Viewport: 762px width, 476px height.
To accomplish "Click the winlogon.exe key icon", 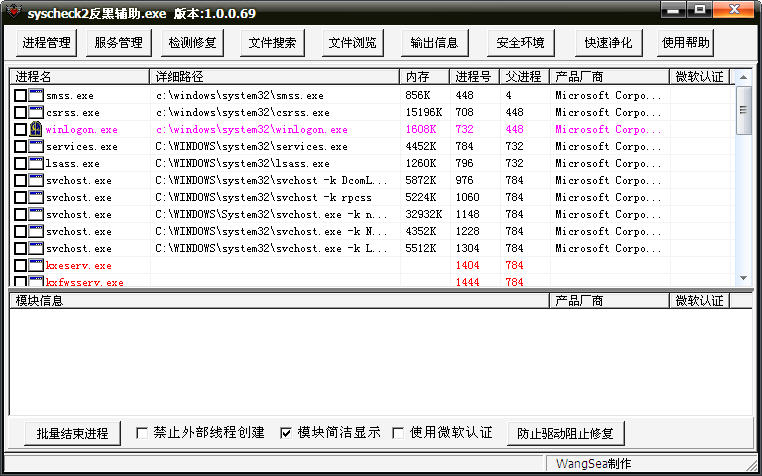I will point(36,129).
